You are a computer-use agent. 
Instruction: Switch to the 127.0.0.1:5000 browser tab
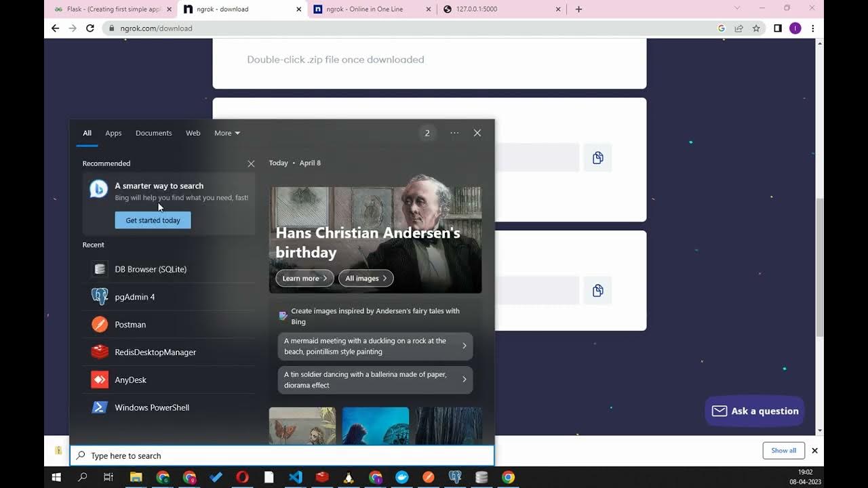(502, 9)
